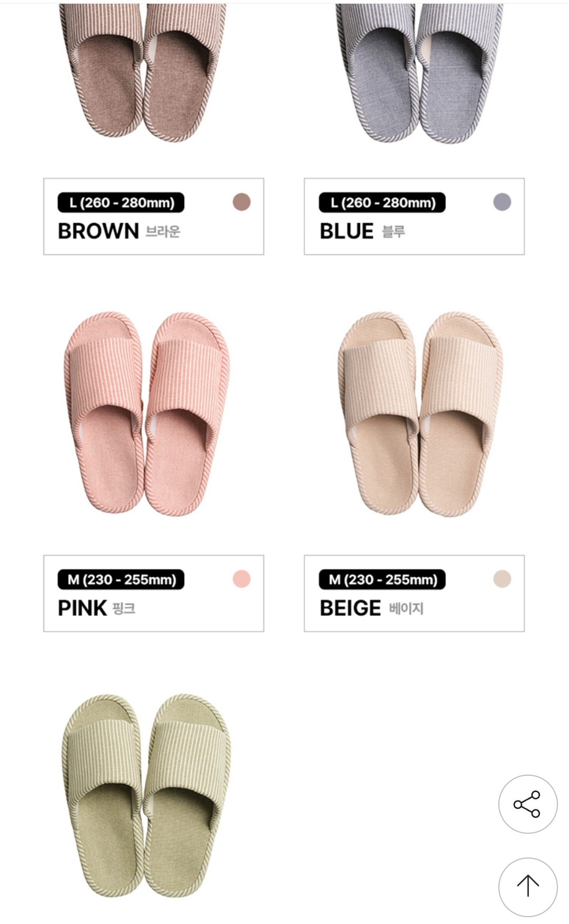569x924 pixels.
Task: Click the BLUE label text
Action: pyautogui.click(x=346, y=231)
